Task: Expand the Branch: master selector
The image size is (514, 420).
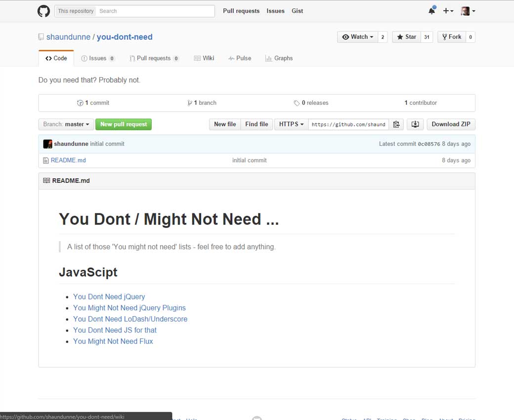Action: coord(66,125)
